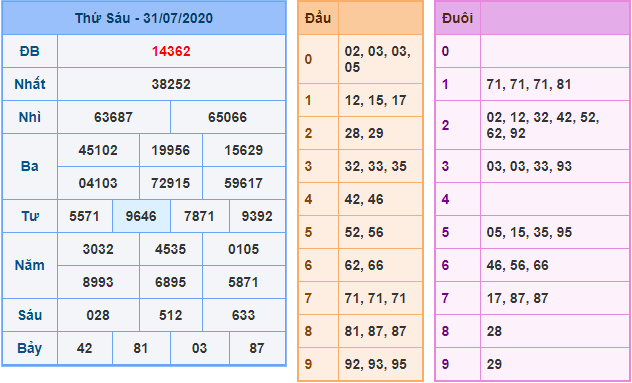This screenshot has width=632, height=383.
Task: Select Năm prize number 3032
Action: pos(98,249)
